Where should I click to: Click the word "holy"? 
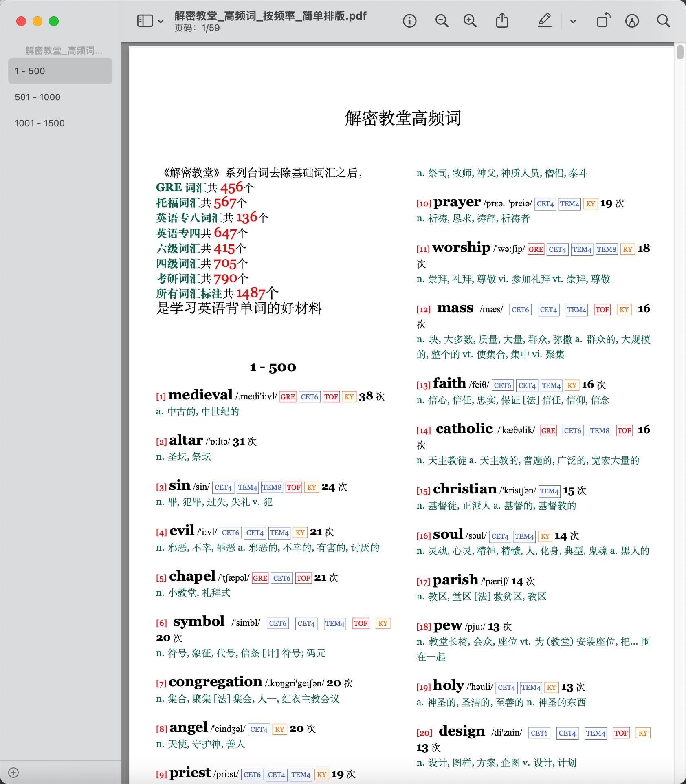coord(449,686)
